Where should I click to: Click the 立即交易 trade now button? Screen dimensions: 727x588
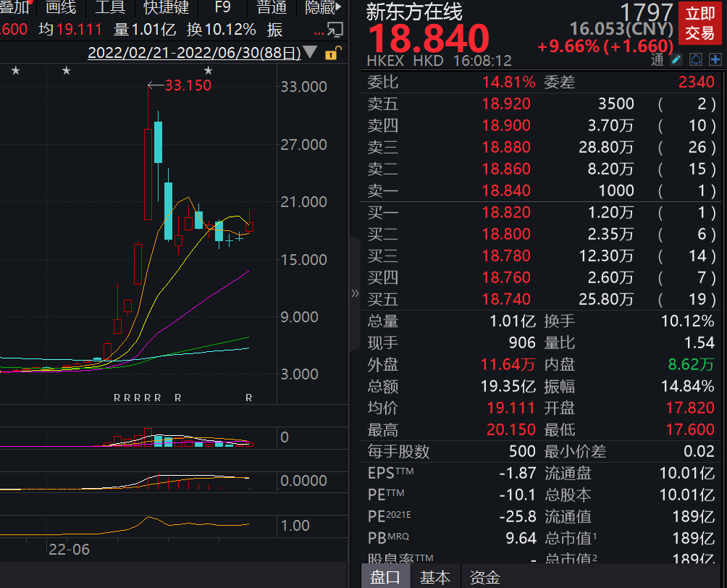[700, 23]
